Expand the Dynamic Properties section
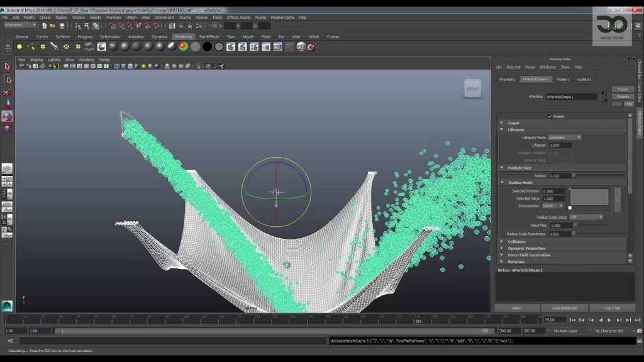Viewport: 644px width, 362px height. click(501, 248)
